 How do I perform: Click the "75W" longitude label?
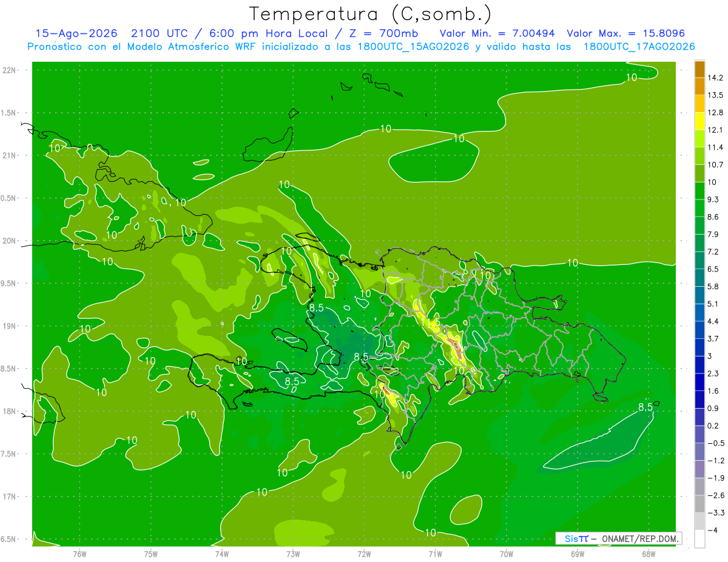pyautogui.click(x=151, y=554)
